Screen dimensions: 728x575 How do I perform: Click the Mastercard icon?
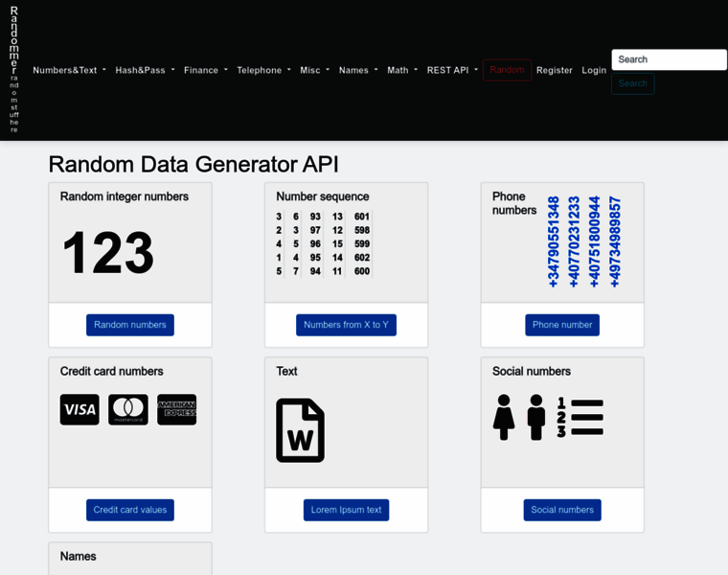tap(128, 409)
